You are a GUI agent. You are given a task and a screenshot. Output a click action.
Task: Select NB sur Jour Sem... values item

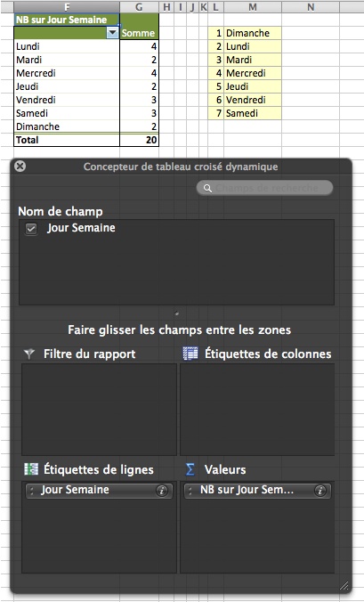pyautogui.click(x=257, y=491)
